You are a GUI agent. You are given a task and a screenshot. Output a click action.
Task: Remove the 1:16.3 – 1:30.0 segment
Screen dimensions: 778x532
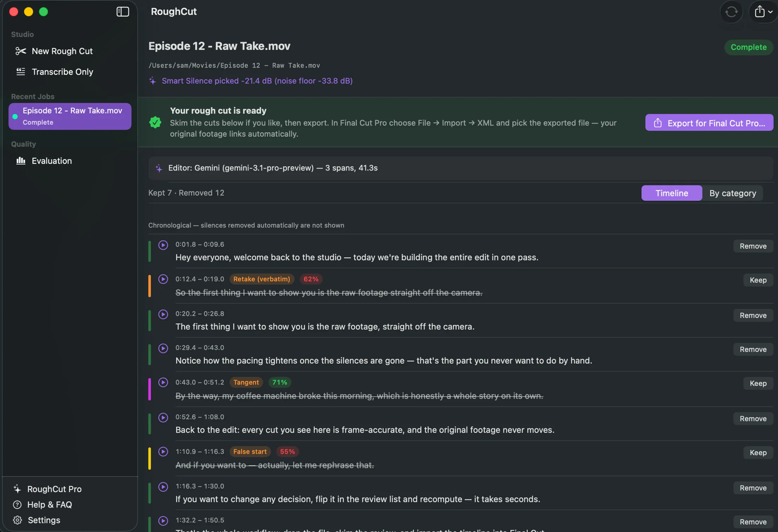tap(753, 488)
